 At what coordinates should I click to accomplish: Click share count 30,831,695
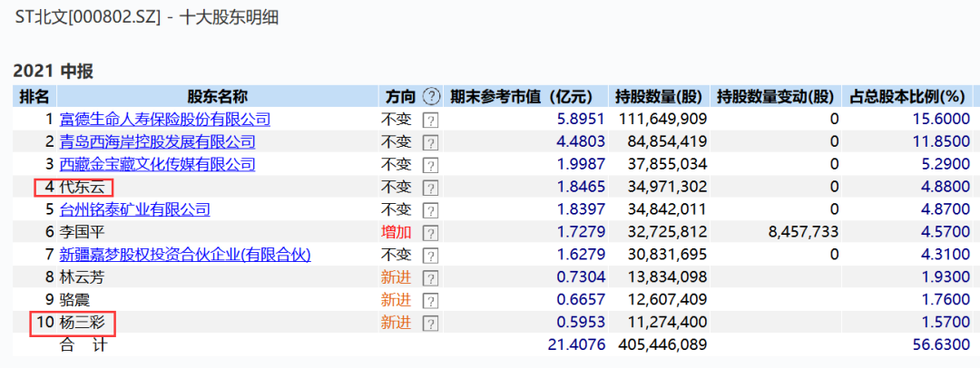[x=667, y=255]
